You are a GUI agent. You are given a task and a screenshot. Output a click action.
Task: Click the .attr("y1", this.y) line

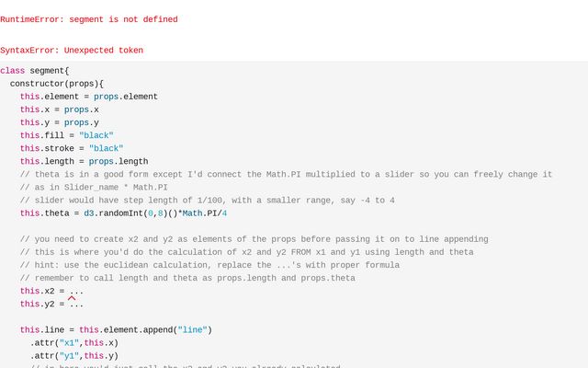tap(74, 355)
